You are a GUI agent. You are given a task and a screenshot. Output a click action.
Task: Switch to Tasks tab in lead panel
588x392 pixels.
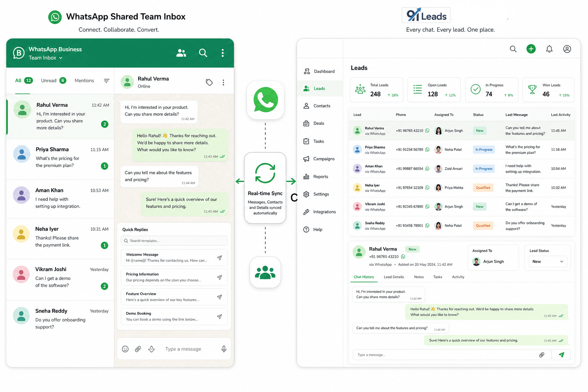[438, 277]
